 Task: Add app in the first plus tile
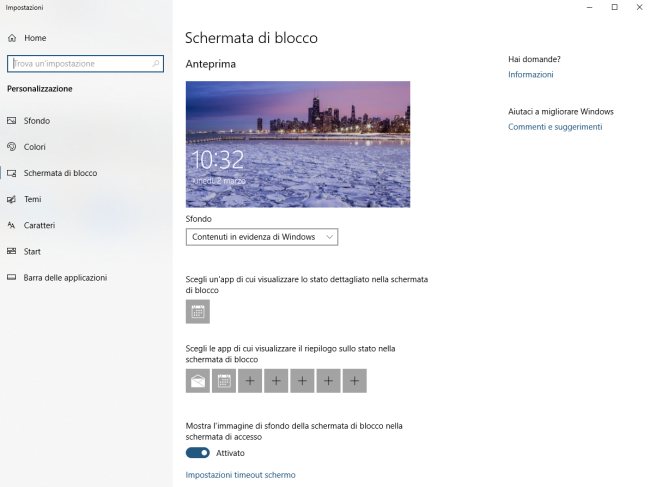(250, 380)
